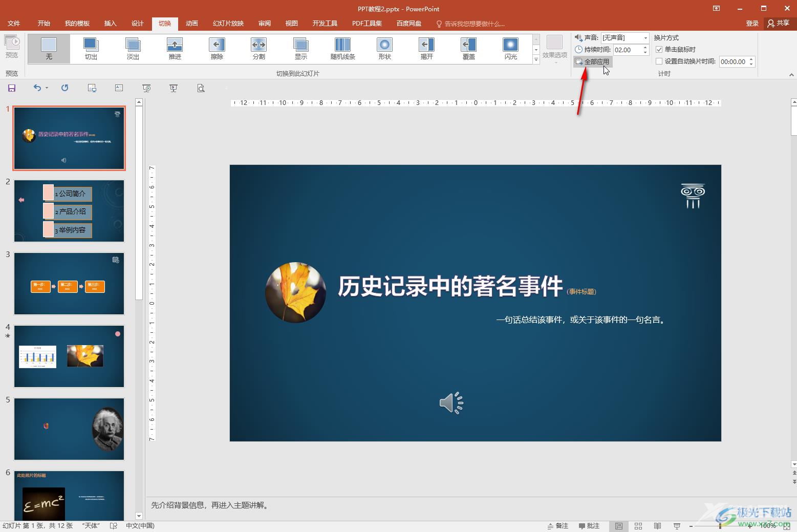The height and width of the screenshot is (532, 797).
Task: Click the transition gallery up arrow
Action: pos(536,39)
